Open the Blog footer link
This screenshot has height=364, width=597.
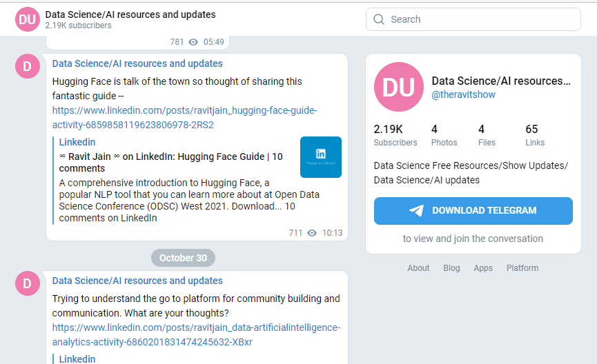pyautogui.click(x=451, y=268)
